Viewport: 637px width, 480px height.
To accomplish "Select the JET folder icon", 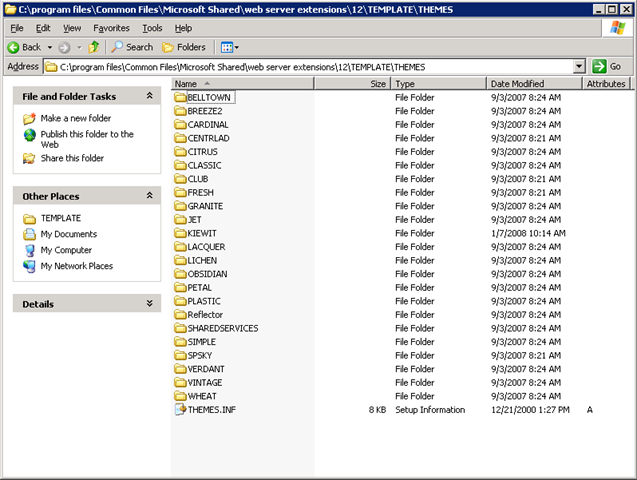I will click(x=180, y=220).
